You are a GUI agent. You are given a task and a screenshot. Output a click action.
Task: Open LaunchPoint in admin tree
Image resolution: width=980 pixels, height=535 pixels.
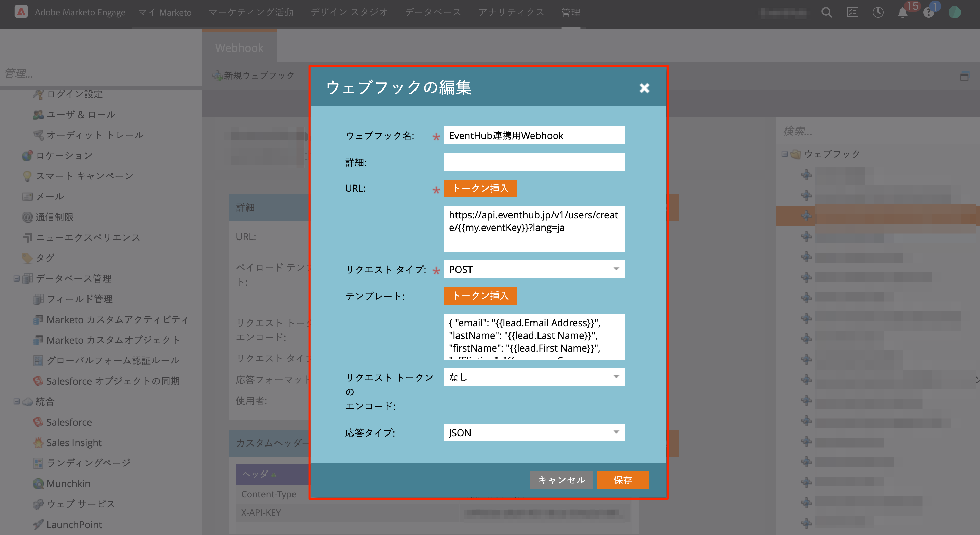click(74, 525)
